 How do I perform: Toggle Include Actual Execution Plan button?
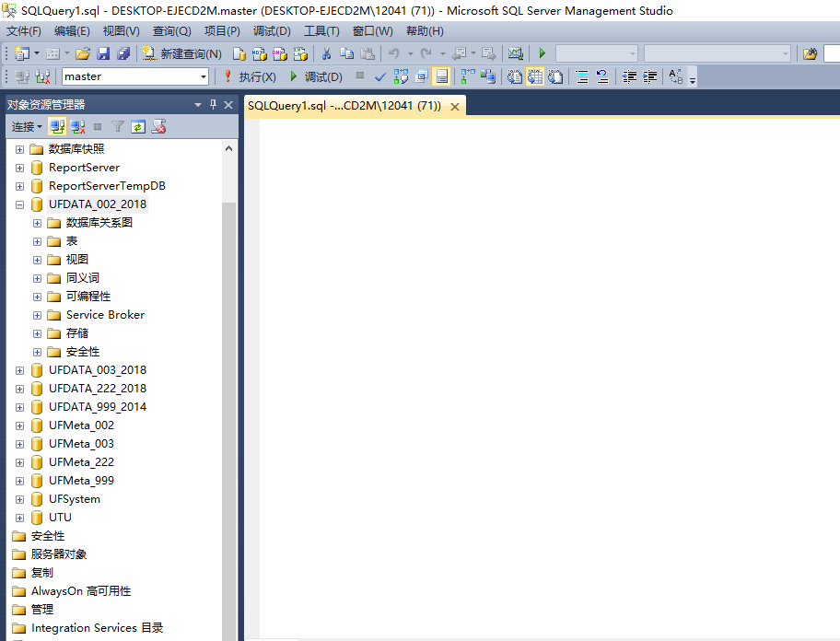[468, 76]
